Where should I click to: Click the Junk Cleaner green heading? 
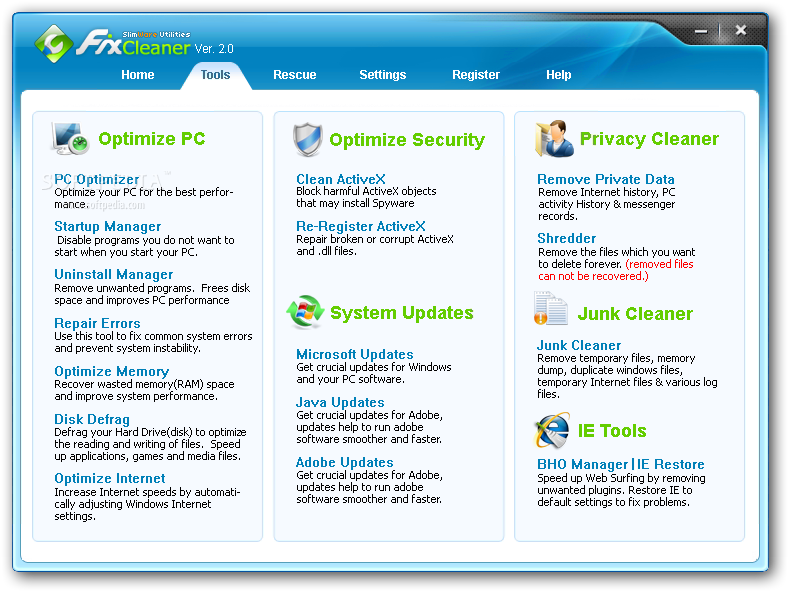pyautogui.click(x=635, y=314)
